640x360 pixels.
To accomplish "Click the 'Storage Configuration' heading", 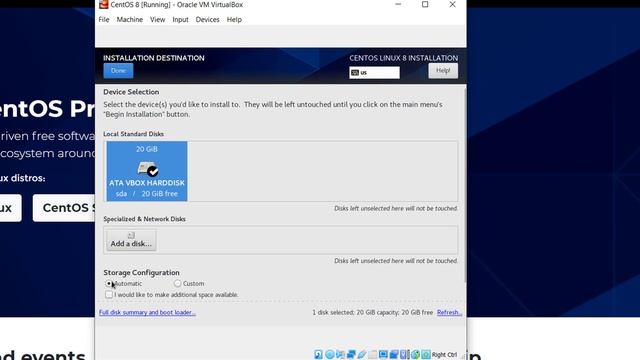I will click(141, 272).
